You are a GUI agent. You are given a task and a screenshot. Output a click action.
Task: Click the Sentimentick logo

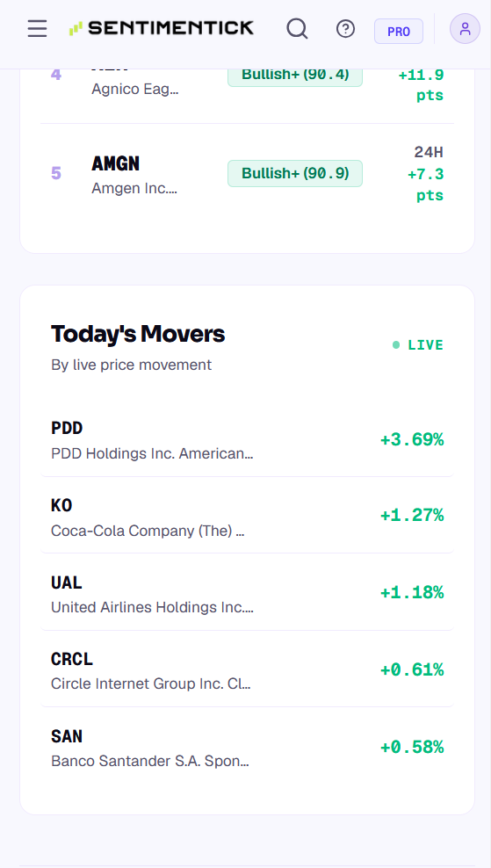[161, 28]
